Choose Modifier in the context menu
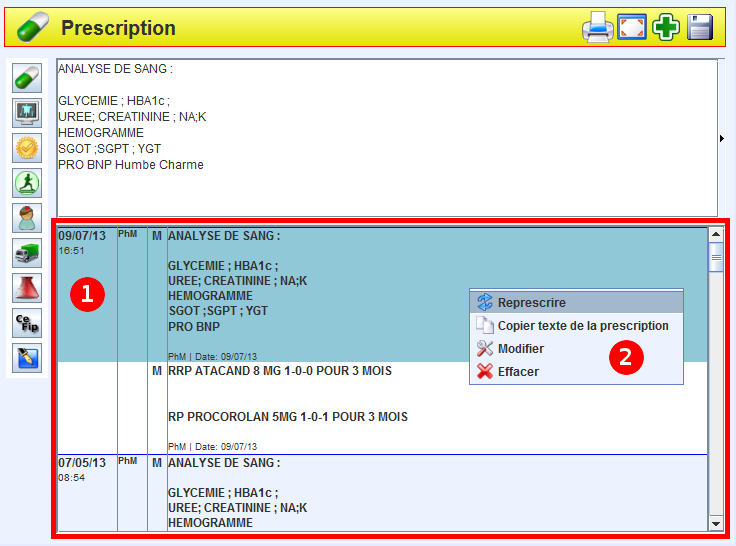736x546 pixels. click(x=521, y=348)
